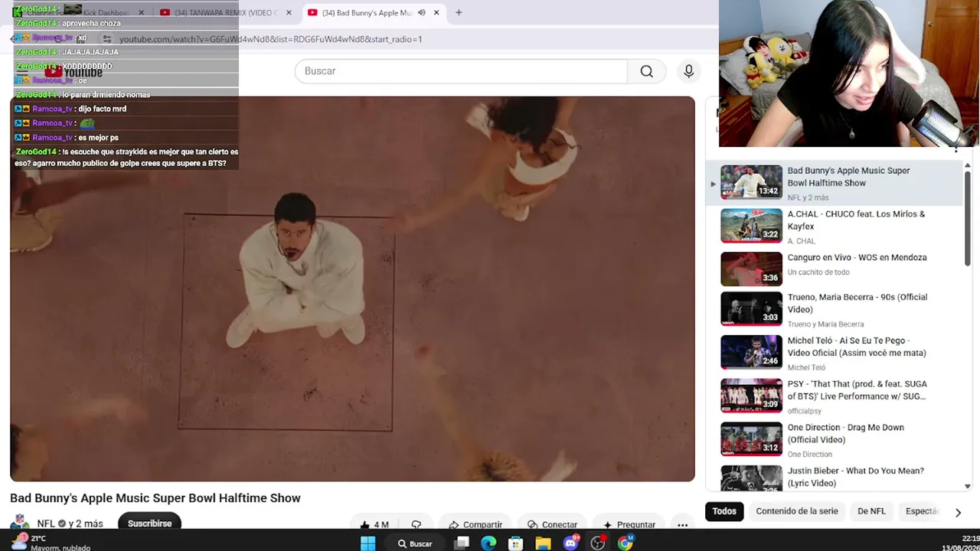Click the YouTube search magnifier button

coord(646,71)
